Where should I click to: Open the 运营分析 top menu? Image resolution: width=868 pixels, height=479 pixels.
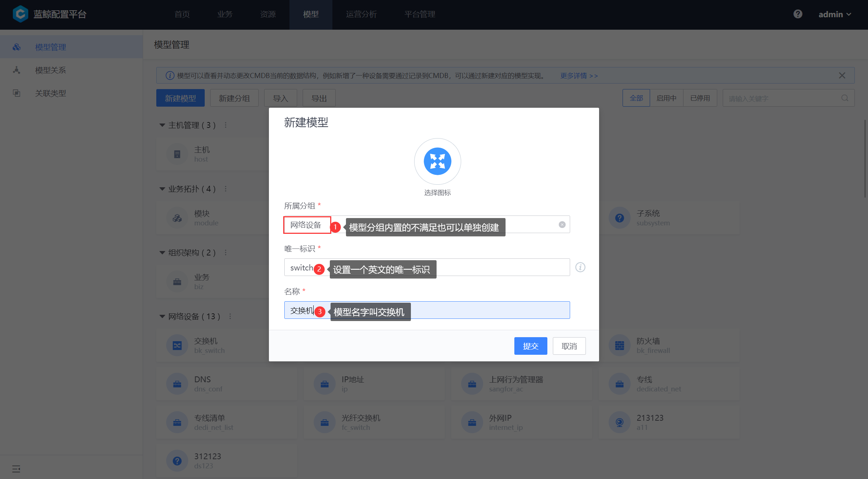point(361,14)
